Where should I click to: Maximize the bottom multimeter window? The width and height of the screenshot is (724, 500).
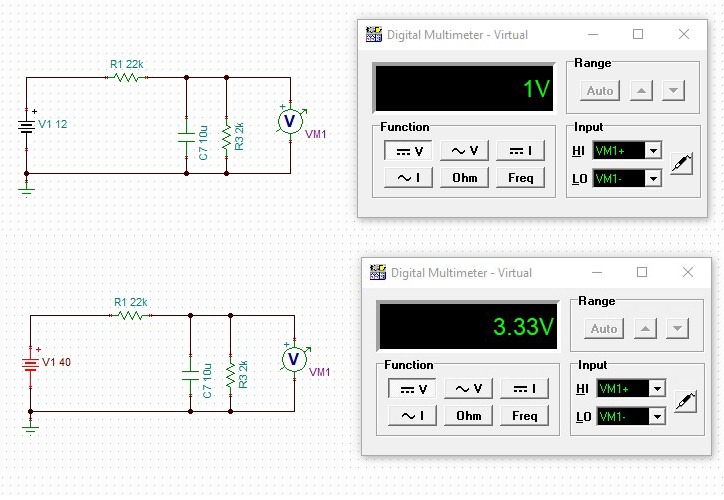[x=642, y=272]
